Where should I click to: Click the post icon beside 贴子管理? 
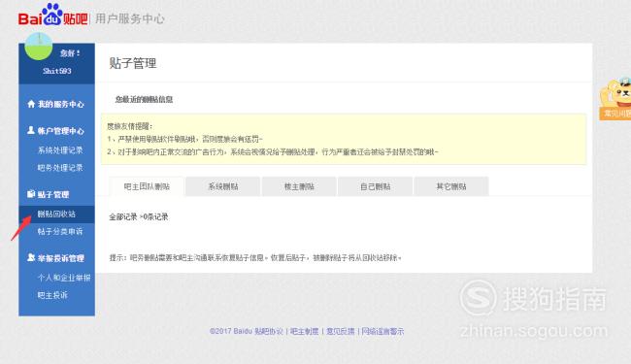(31, 194)
